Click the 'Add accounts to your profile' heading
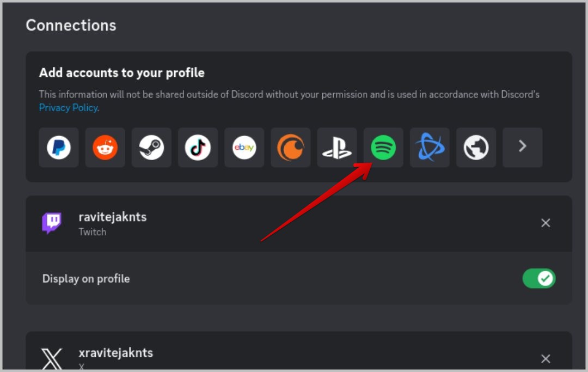Screen dimensions: 588x372 [x=122, y=73]
